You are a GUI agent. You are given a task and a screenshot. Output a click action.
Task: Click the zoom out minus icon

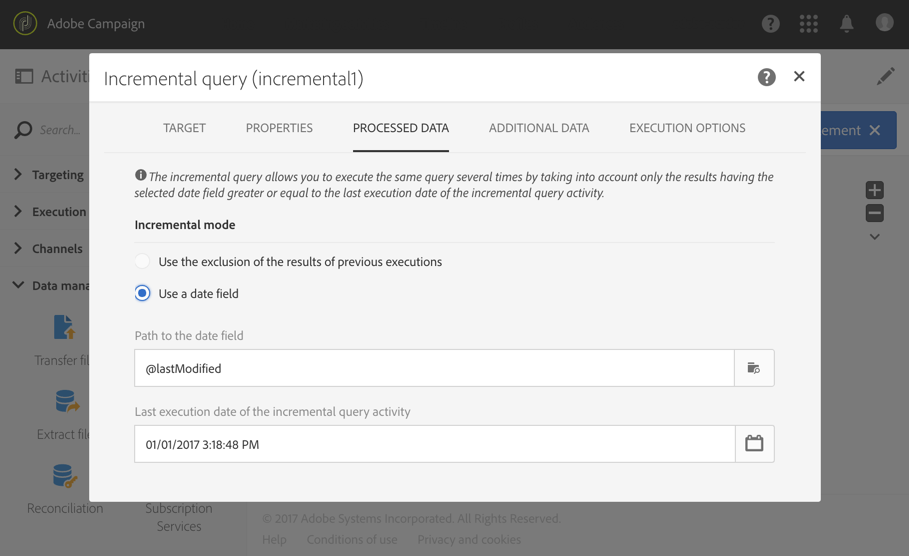coord(874,213)
